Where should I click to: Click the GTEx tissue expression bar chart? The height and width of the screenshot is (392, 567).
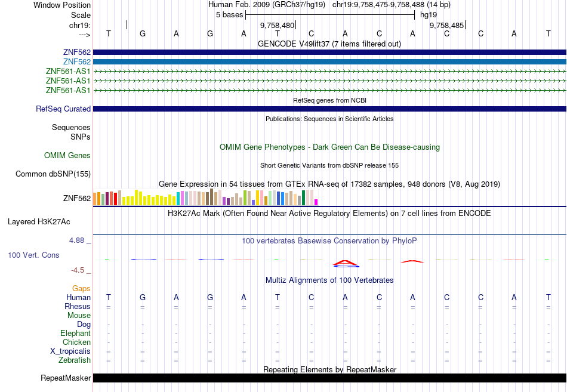pos(205,197)
